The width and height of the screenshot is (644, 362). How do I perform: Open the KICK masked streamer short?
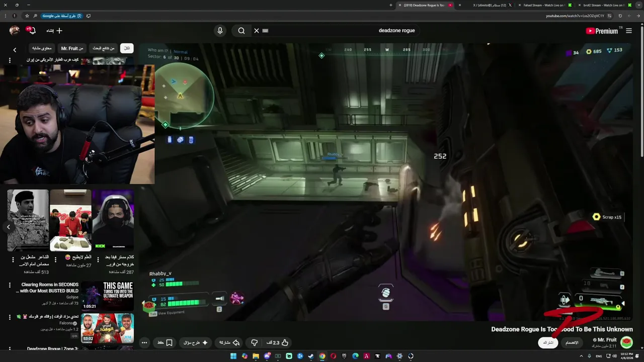pos(113,220)
